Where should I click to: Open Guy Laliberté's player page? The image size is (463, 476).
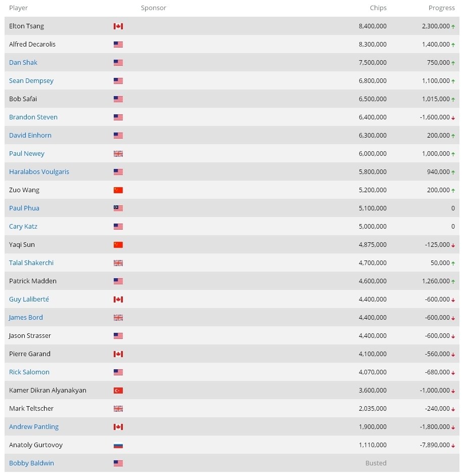(x=29, y=299)
